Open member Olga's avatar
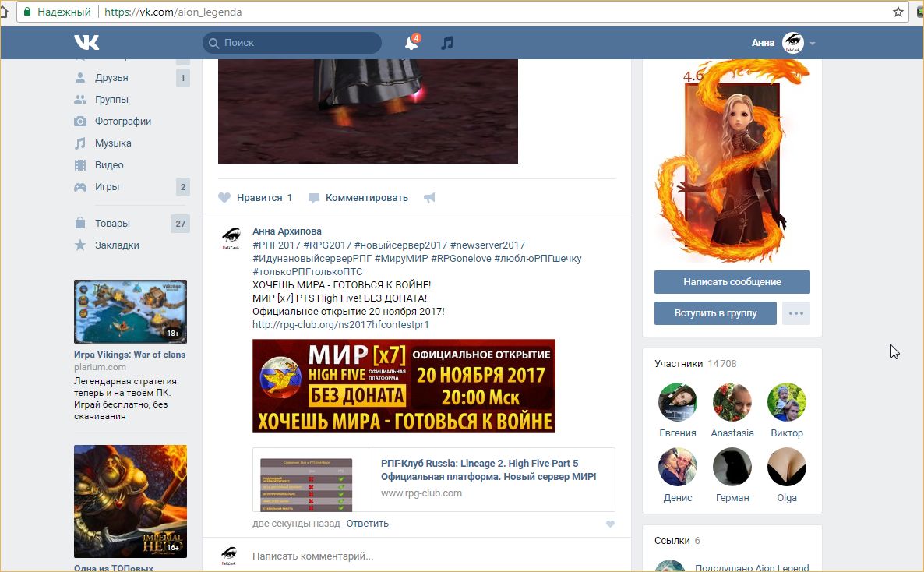The image size is (924, 572). pos(787,467)
